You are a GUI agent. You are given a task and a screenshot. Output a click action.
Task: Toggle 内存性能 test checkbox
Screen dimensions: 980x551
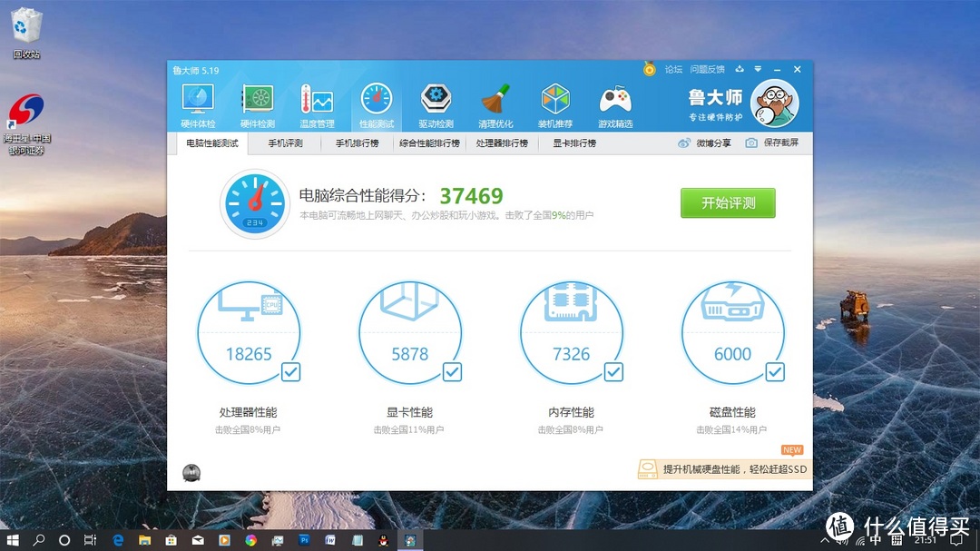point(613,372)
